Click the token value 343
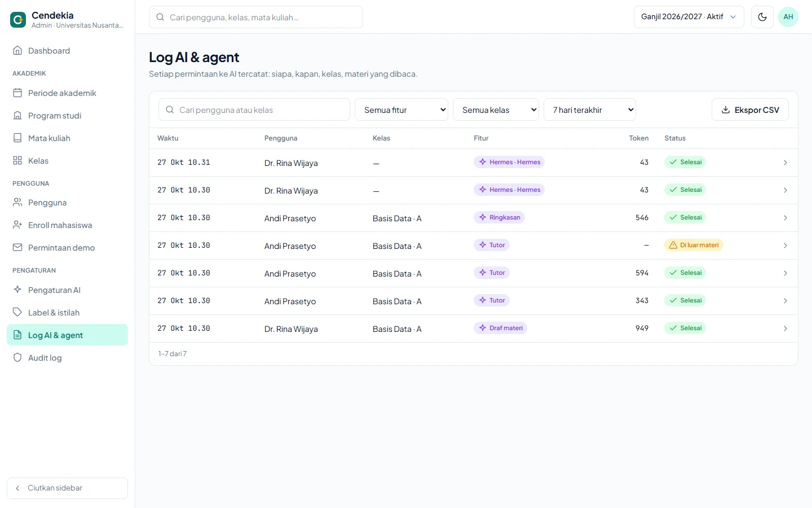812x508 pixels. pos(642,301)
